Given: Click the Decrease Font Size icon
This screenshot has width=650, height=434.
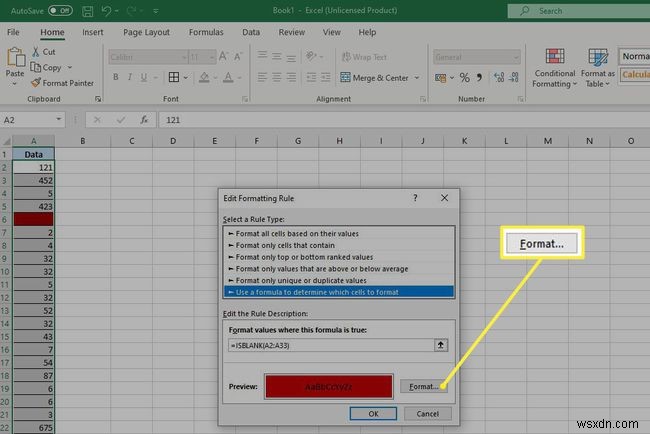Looking at the screenshot, I should 238,56.
